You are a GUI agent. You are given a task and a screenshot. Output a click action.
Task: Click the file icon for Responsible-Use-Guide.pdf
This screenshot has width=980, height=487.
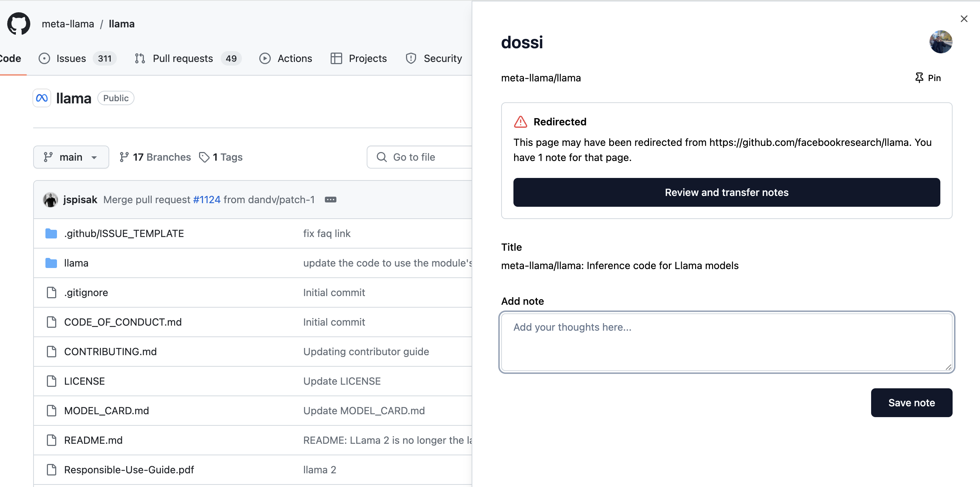[51, 470]
